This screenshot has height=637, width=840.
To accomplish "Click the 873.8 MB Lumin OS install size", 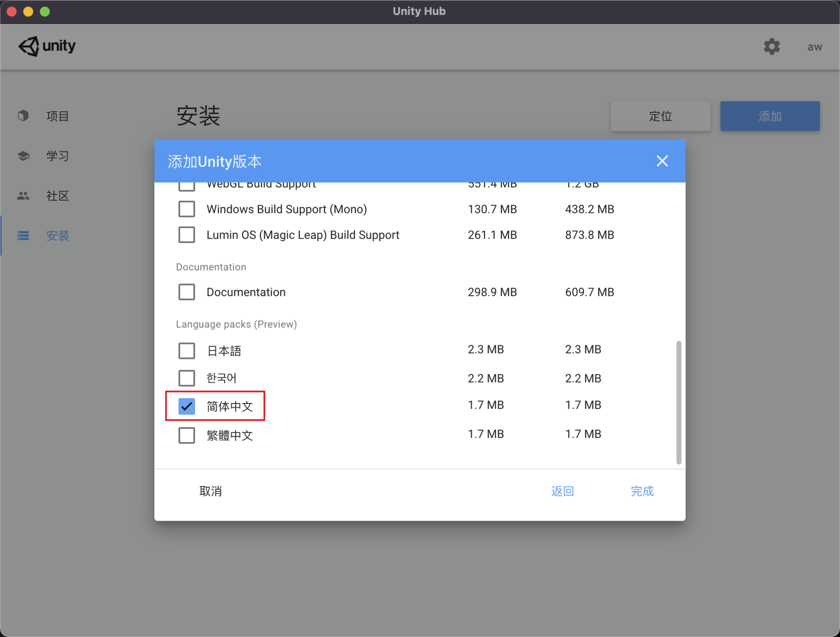I will (589, 235).
